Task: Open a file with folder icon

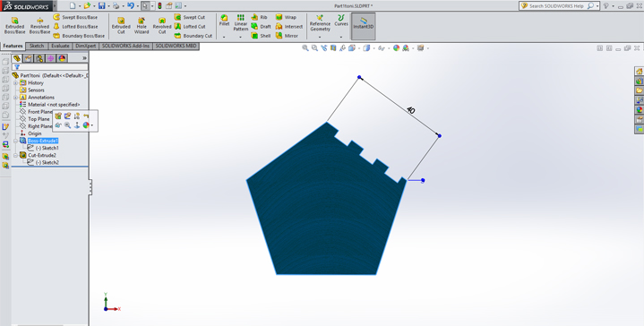Action: [87, 5]
